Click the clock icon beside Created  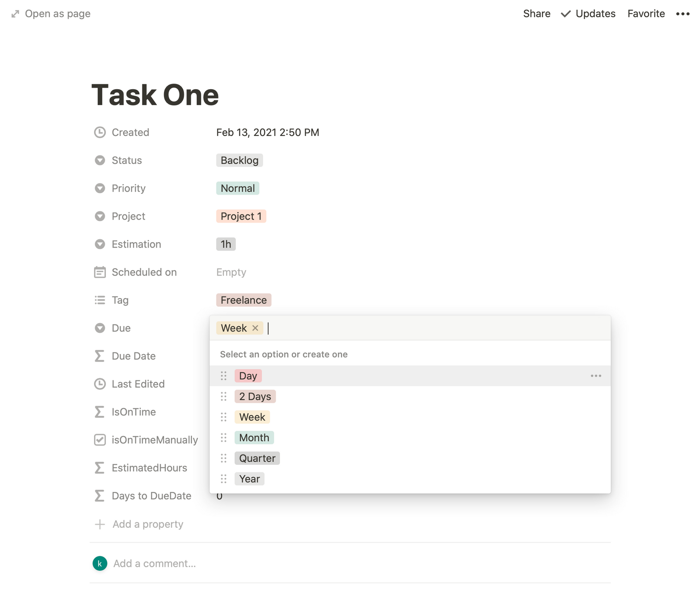click(100, 132)
